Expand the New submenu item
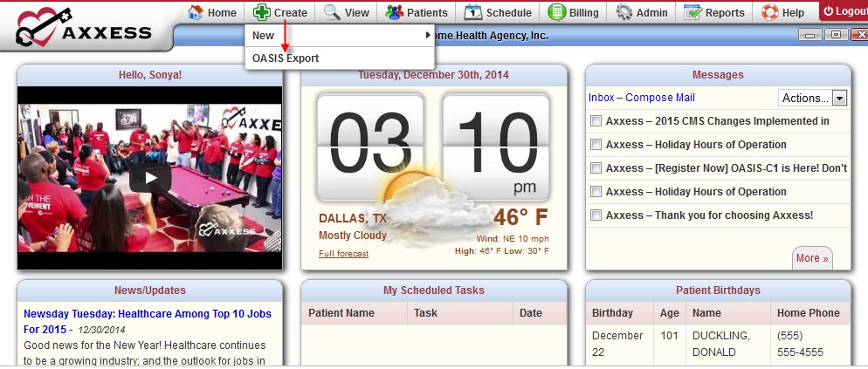 (340, 36)
